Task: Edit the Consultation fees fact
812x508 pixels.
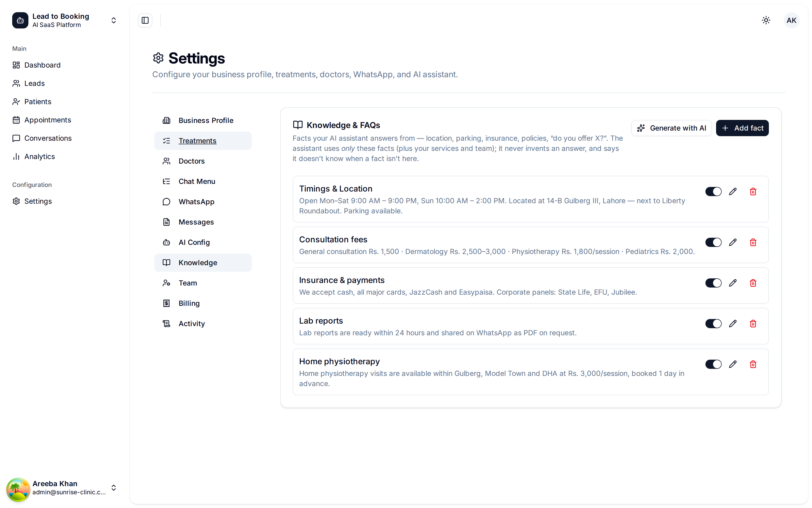Action: click(x=733, y=242)
